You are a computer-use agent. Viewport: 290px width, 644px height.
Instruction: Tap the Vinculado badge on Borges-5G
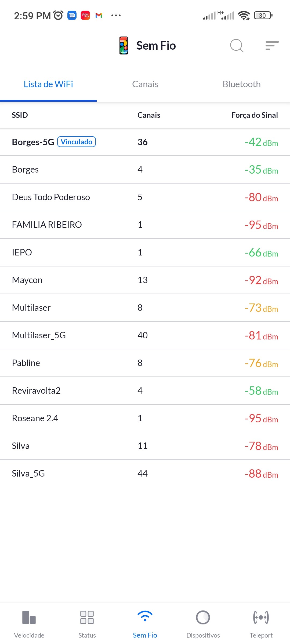[x=77, y=142]
